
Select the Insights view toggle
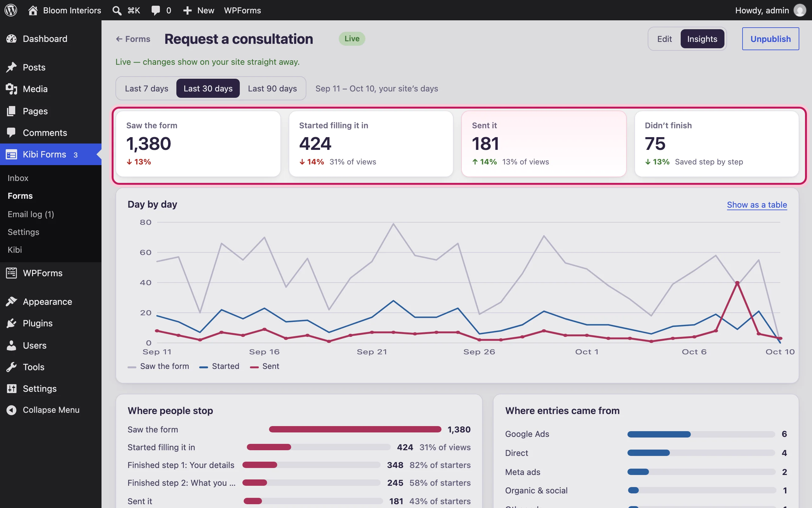pos(702,39)
